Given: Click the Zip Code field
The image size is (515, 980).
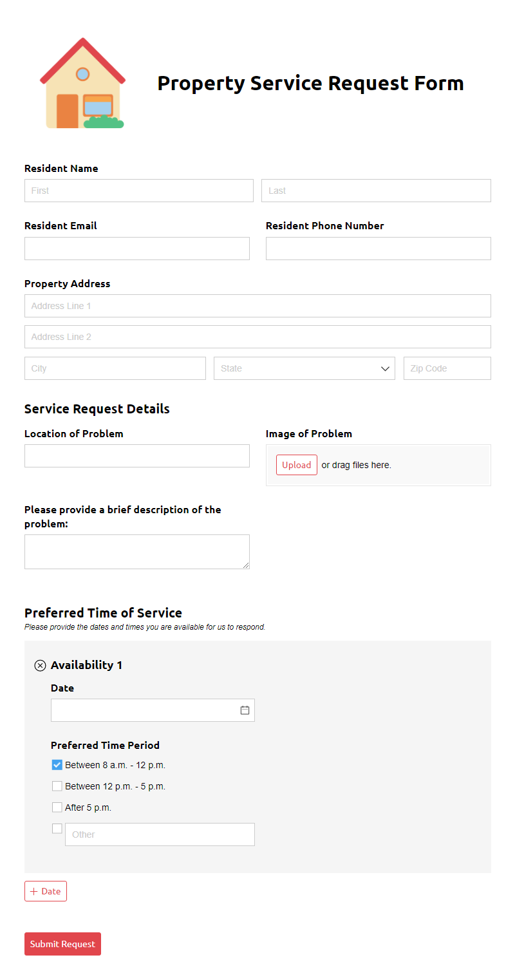Looking at the screenshot, I should (x=447, y=368).
